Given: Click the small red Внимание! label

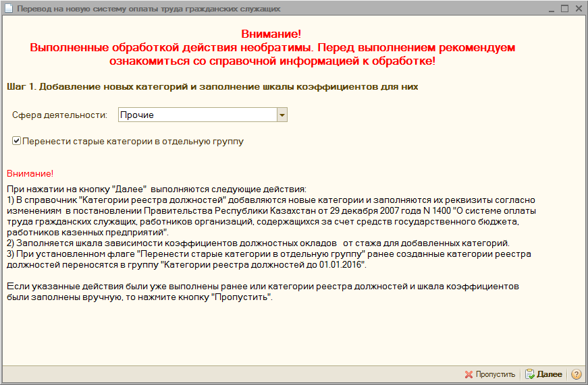Looking at the screenshot, I should (29, 174).
